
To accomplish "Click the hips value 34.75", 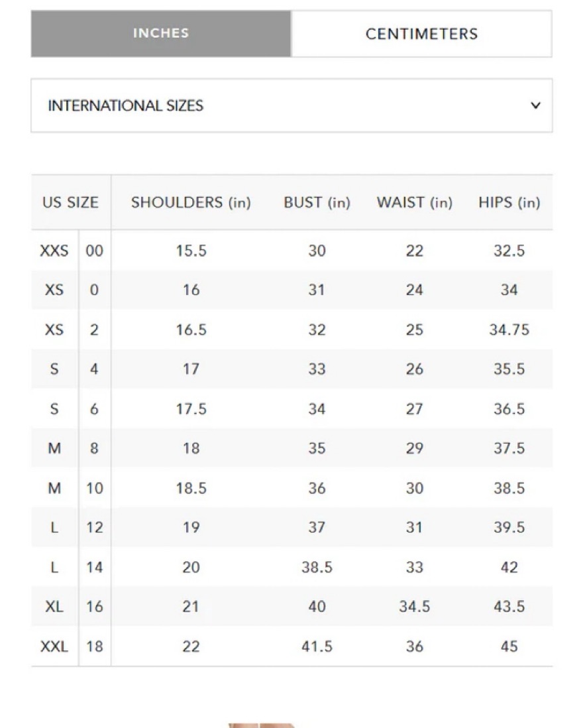I will point(509,330).
